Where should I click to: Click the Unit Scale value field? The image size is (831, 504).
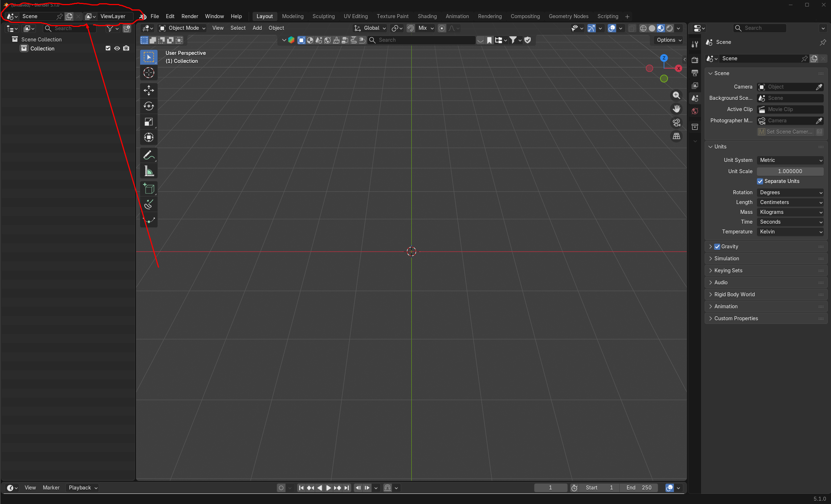click(x=790, y=171)
